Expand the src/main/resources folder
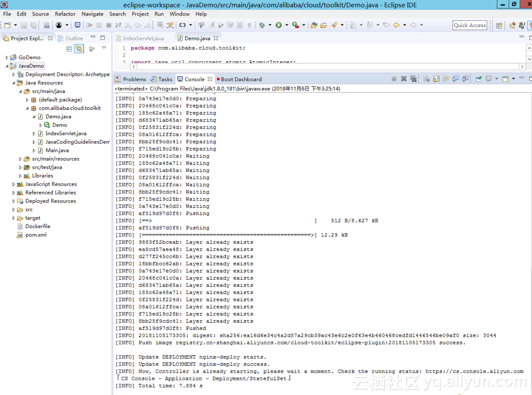Screen dimensions: 532x395 pos(20,159)
